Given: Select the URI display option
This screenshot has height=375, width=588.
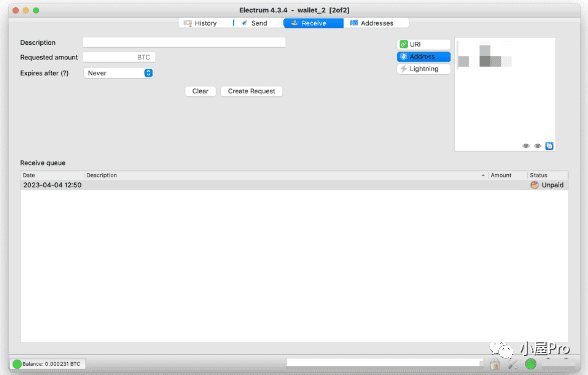Looking at the screenshot, I should coord(423,44).
